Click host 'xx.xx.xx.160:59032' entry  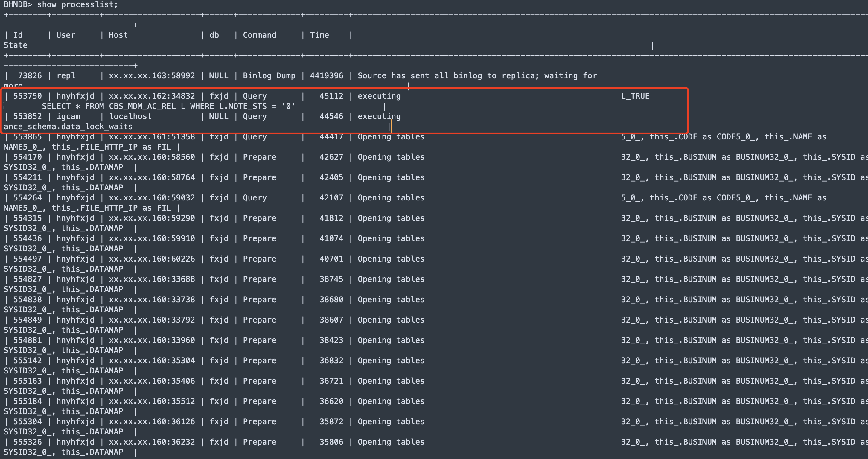coord(152,198)
